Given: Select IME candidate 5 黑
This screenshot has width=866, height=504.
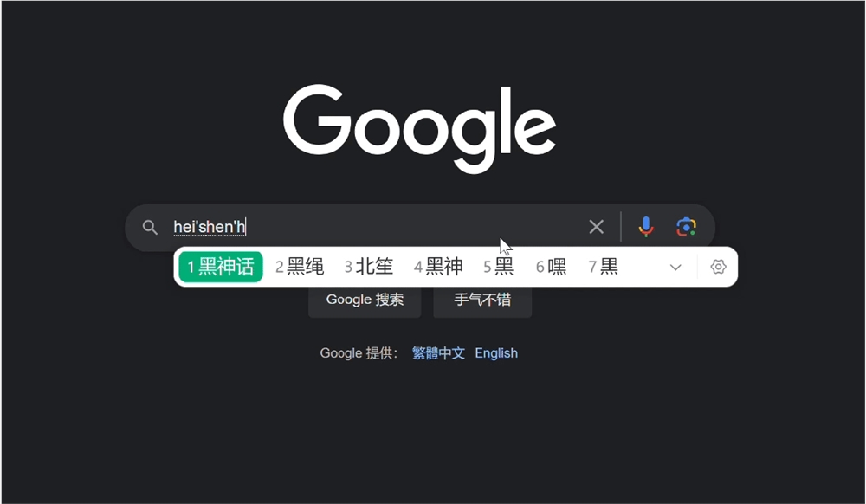Looking at the screenshot, I should (497, 267).
